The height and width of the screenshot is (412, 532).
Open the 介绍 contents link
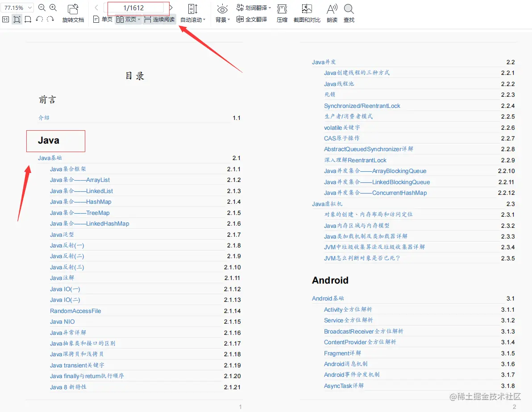point(44,118)
